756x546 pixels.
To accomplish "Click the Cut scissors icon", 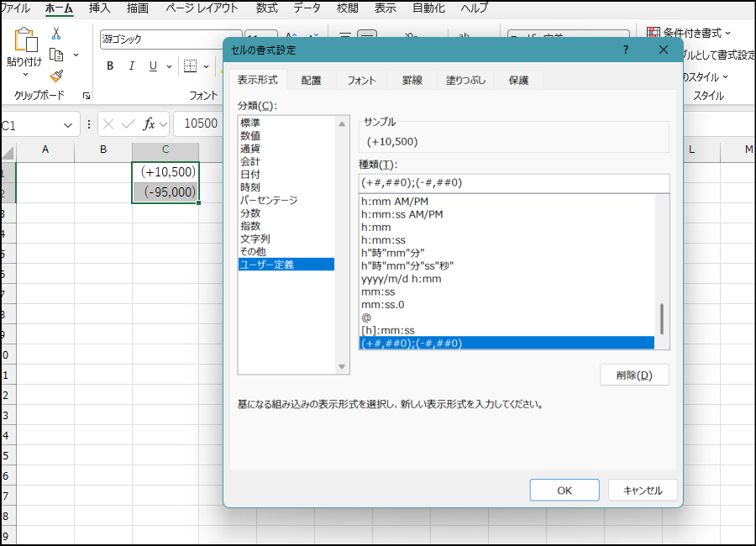I will pyautogui.click(x=56, y=34).
